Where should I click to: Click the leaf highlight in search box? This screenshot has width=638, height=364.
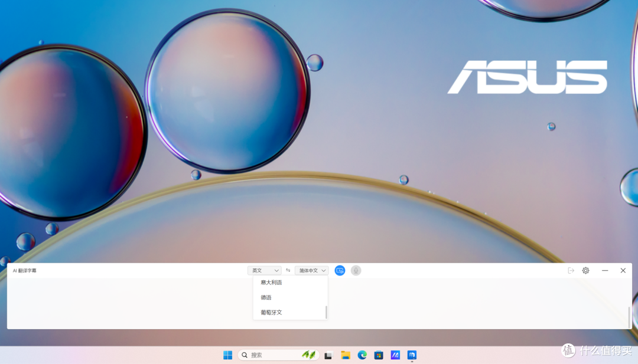coord(309,355)
